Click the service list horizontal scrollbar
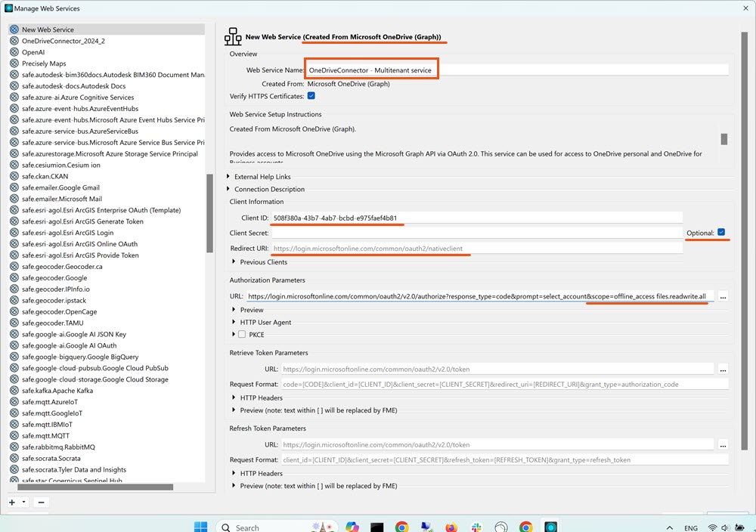The height and width of the screenshot is (532, 756). point(95,487)
